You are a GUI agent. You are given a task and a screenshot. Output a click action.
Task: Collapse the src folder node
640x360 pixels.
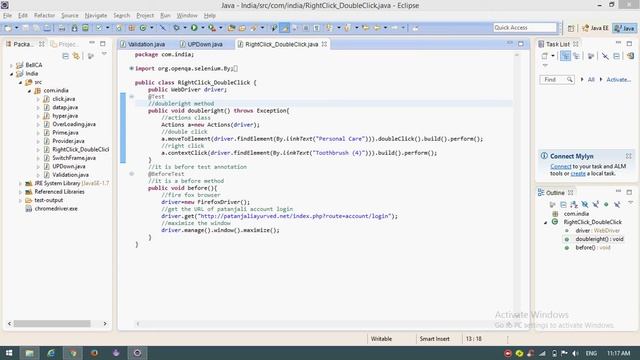20,82
